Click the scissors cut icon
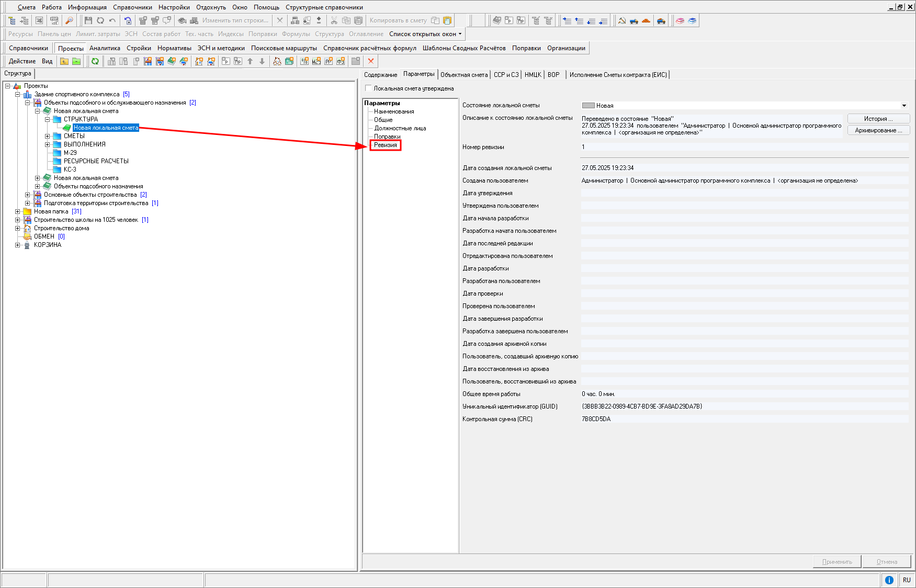 334,20
